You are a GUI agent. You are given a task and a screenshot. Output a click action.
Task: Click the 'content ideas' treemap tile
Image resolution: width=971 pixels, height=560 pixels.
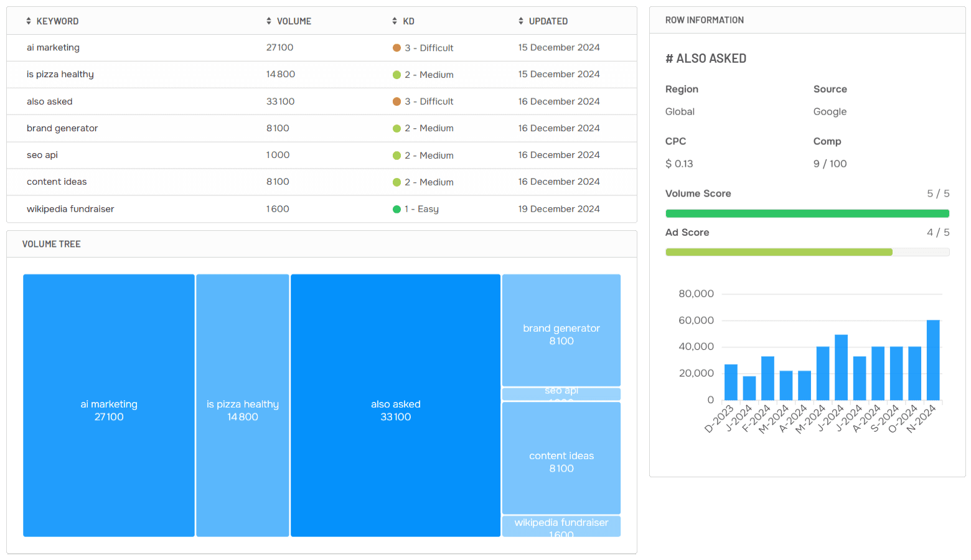click(561, 458)
